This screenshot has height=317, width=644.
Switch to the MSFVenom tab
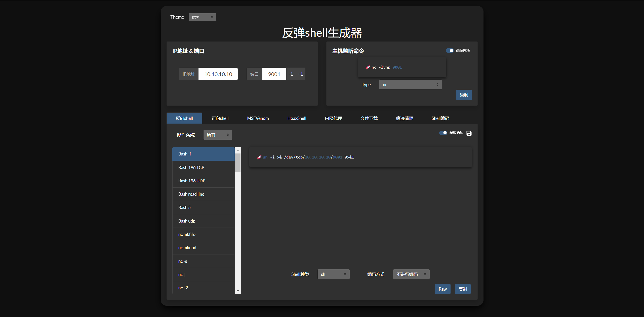(258, 118)
